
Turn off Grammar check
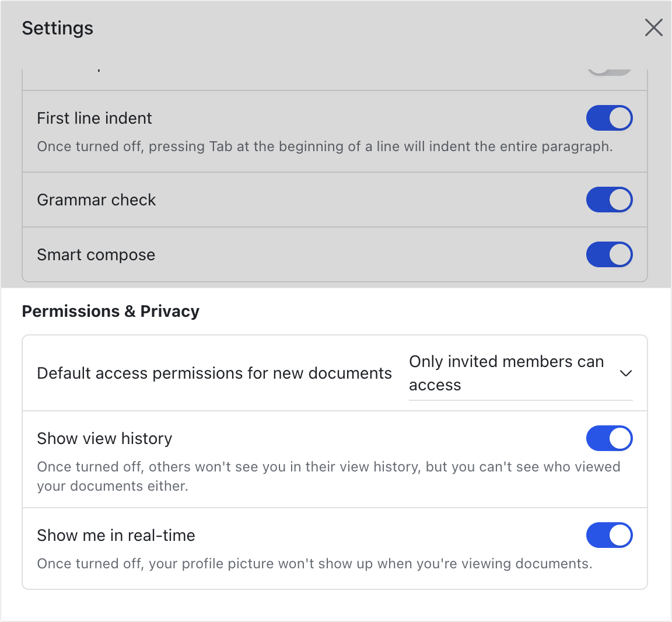610,200
